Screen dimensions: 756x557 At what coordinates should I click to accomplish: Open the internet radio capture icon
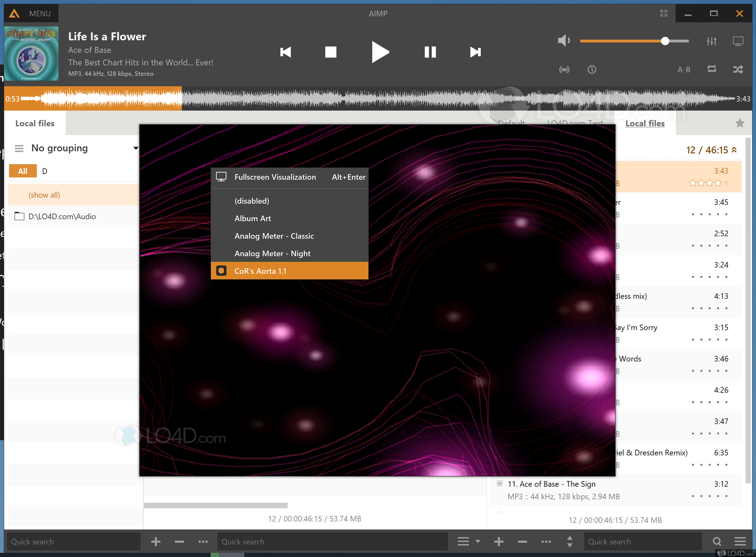(x=564, y=70)
